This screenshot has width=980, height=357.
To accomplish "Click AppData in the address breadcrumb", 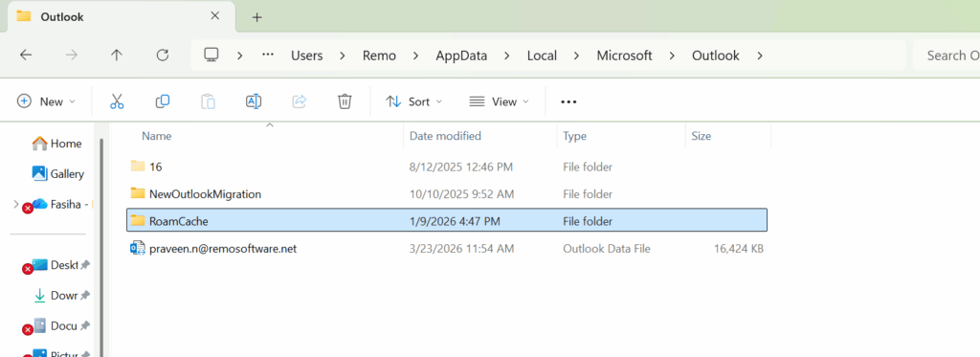I will 461,55.
